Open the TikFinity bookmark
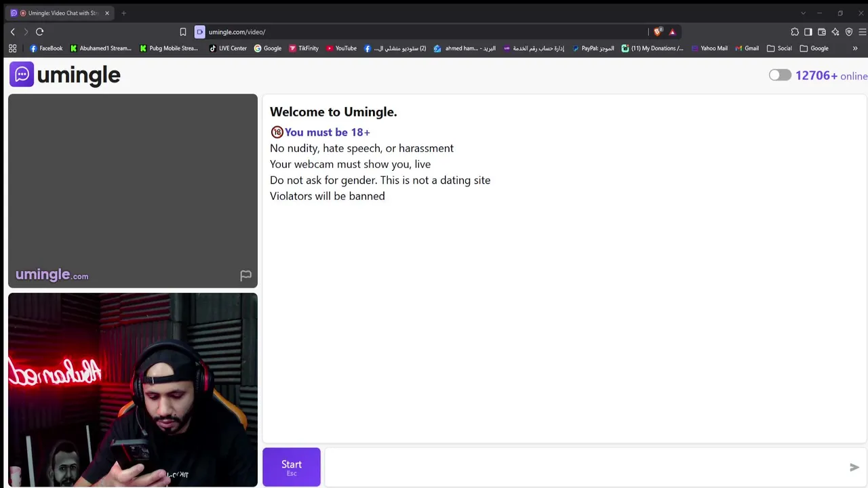 [x=304, y=48]
